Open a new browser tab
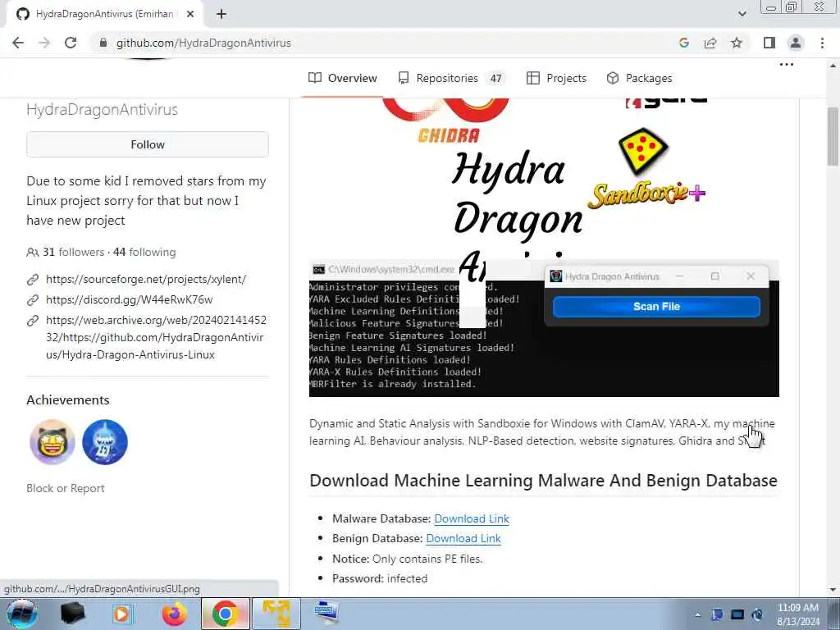Image resolution: width=840 pixels, height=630 pixels. pyautogui.click(x=221, y=15)
